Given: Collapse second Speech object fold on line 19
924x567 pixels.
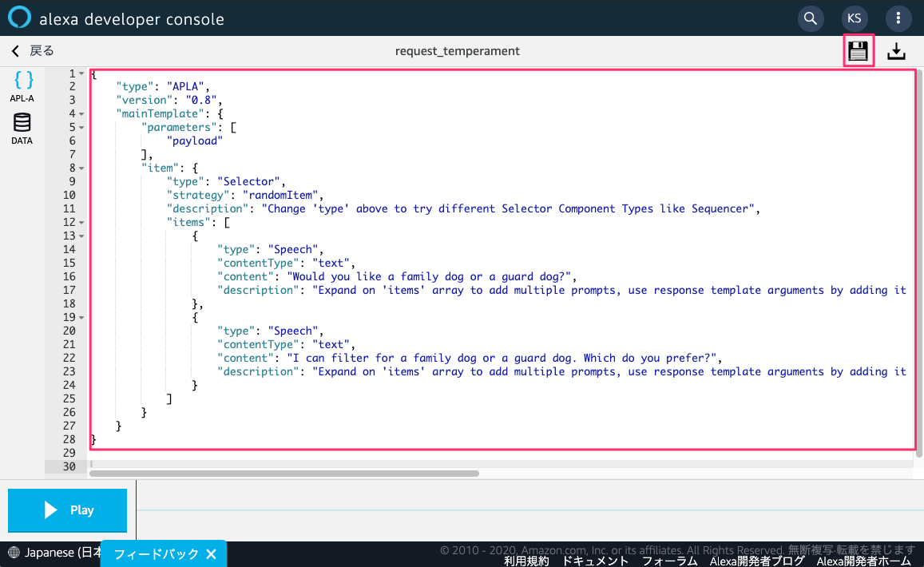Looking at the screenshot, I should coord(81,317).
